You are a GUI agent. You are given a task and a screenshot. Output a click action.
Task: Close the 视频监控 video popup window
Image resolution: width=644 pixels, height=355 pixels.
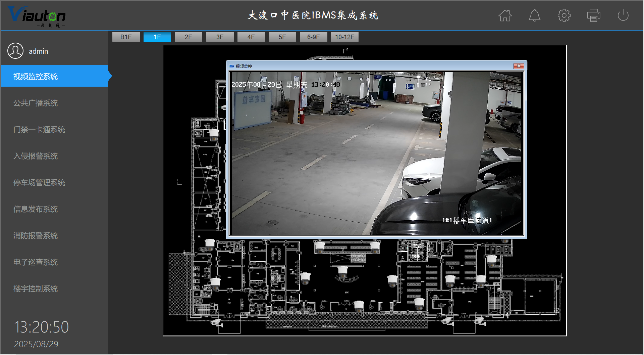point(519,66)
